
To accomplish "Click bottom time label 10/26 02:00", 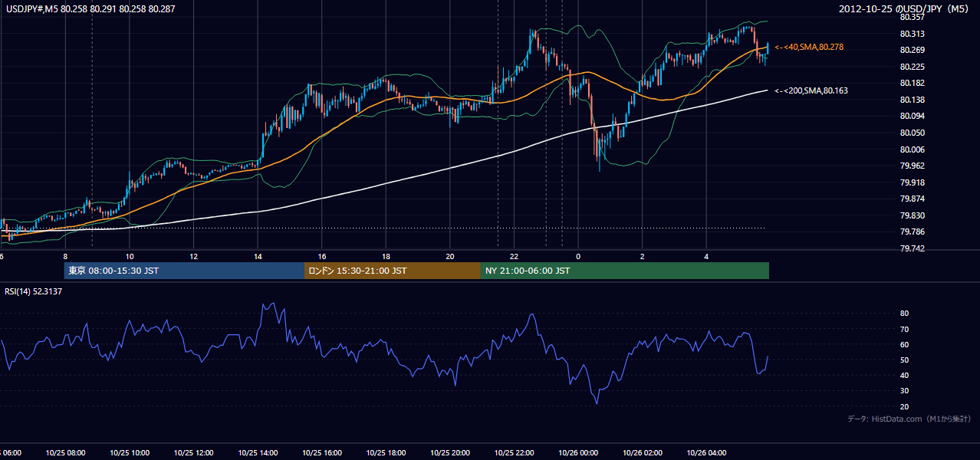I will pyautogui.click(x=642, y=452).
